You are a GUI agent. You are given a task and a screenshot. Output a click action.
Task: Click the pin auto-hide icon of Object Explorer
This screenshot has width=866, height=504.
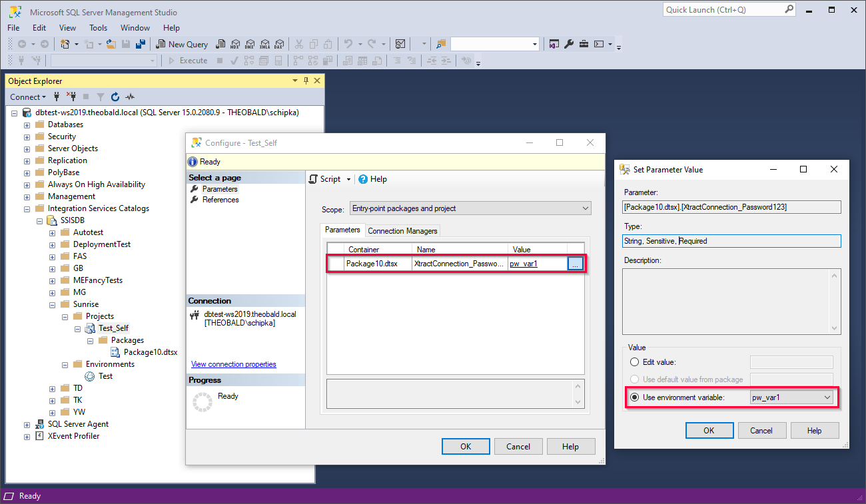point(306,81)
